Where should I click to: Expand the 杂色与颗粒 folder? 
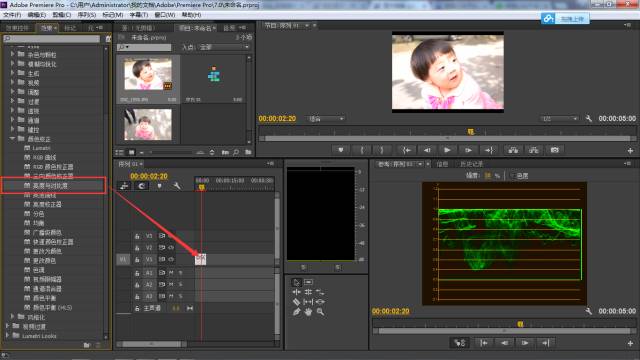click(12, 54)
